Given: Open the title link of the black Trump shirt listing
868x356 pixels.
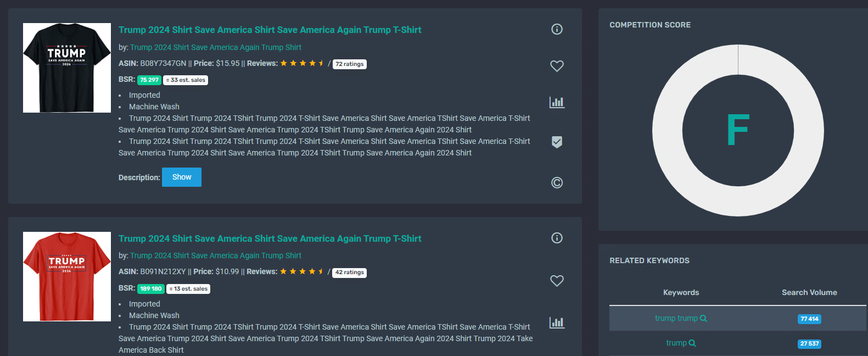Looking at the screenshot, I should tap(270, 30).
